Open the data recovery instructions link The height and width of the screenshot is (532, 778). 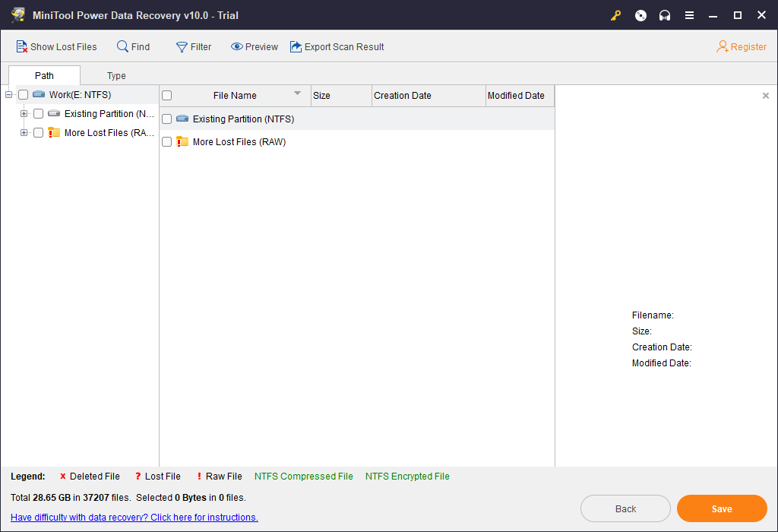coord(134,517)
